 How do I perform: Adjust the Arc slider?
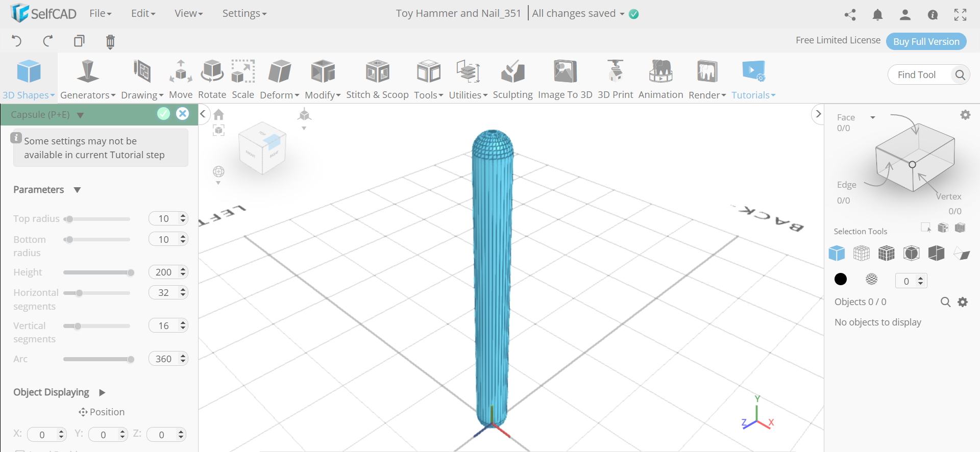[x=97, y=359]
